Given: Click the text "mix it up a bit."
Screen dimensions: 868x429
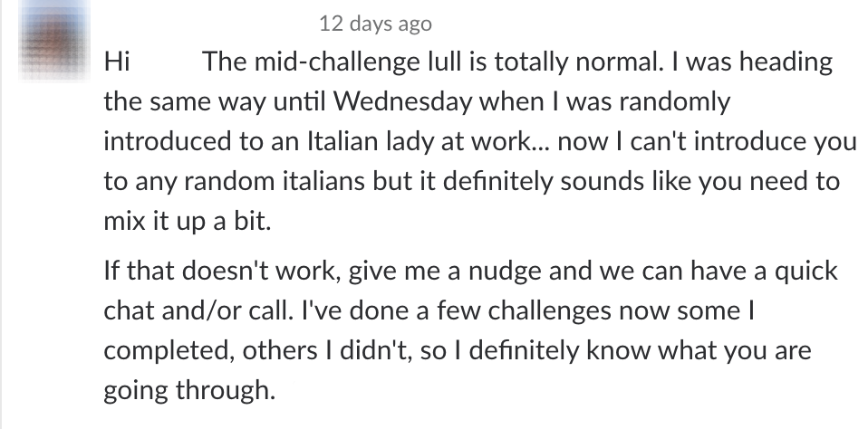Looking at the screenshot, I should pos(174,221).
